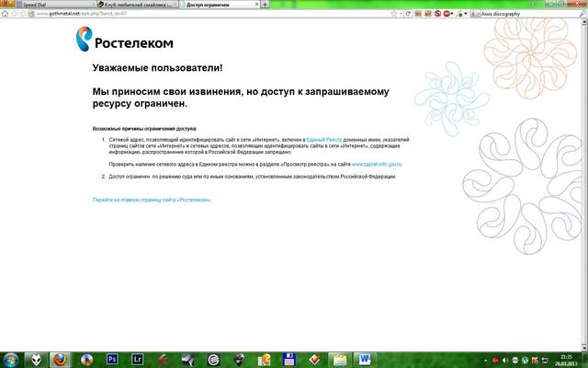Click the En language indicator

coord(495,361)
